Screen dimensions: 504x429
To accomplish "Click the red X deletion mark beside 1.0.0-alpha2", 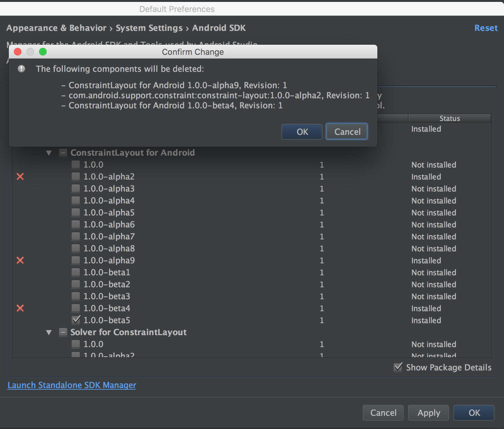I will coord(20,177).
